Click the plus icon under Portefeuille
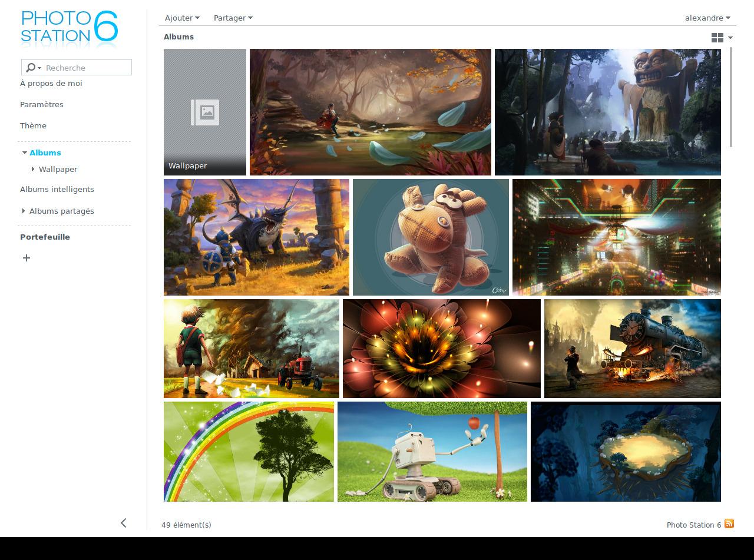Viewport: 754px width, 560px height. point(27,258)
